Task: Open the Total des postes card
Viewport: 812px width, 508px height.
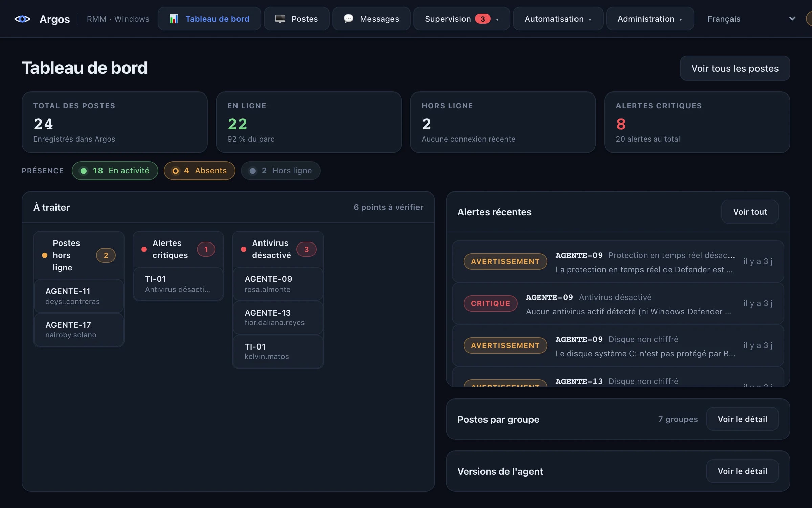Action: (x=115, y=122)
